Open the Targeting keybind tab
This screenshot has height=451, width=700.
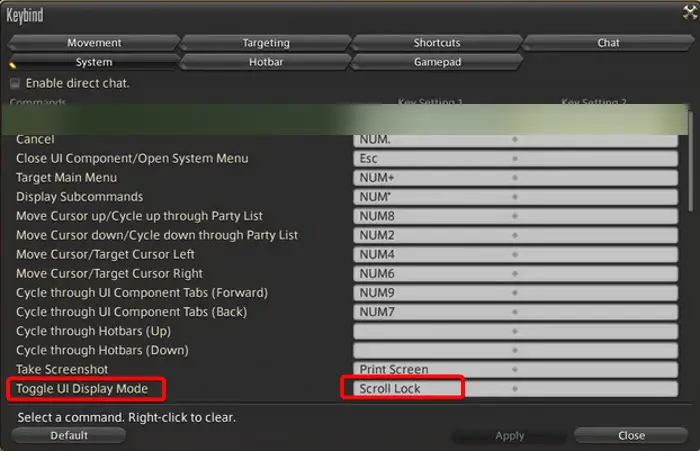click(x=266, y=43)
